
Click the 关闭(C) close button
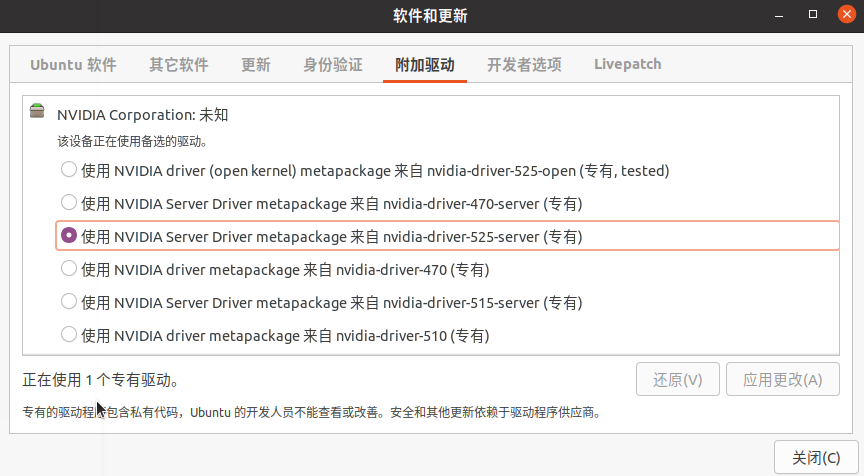click(x=816, y=457)
